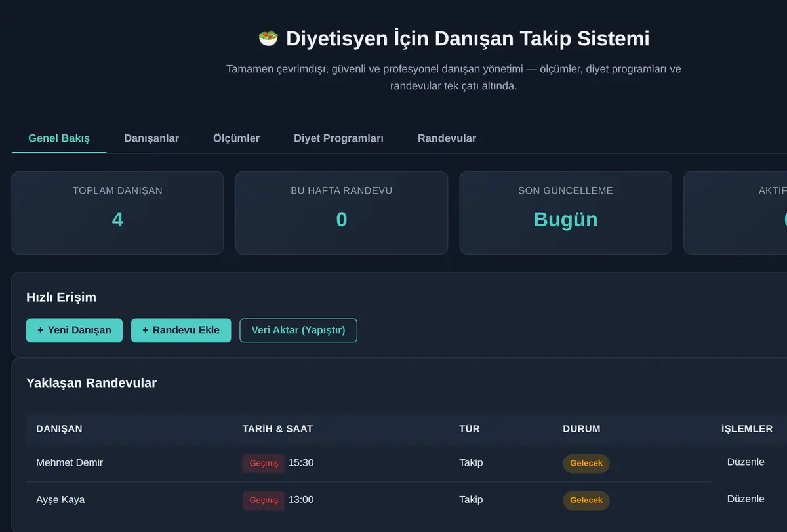Click the Mehmet Demir name cell
This screenshot has width=787, height=532.
(70, 462)
